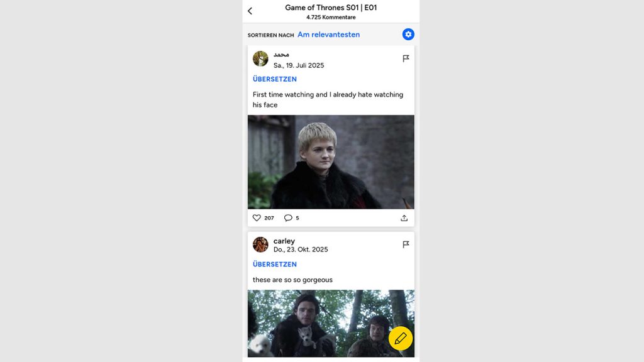Image resolution: width=644 pixels, height=362 pixels.
Task: Tap the 'SORTIEREN NACH' label
Action: click(x=270, y=35)
